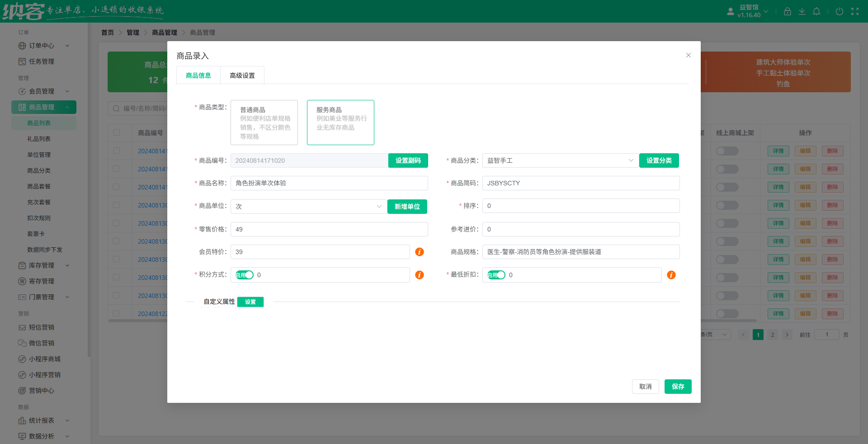This screenshot has width=868, height=444.
Task: Click the 商品规格 input field
Action: (581, 252)
